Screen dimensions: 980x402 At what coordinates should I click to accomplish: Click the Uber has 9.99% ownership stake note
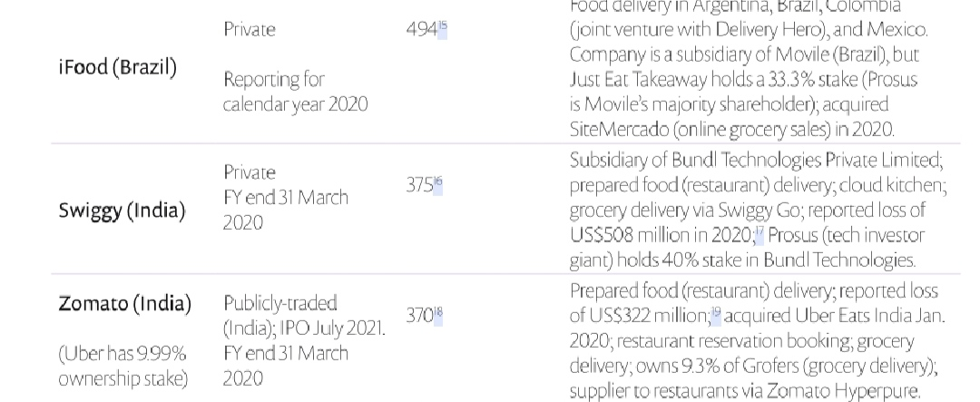click(x=123, y=366)
